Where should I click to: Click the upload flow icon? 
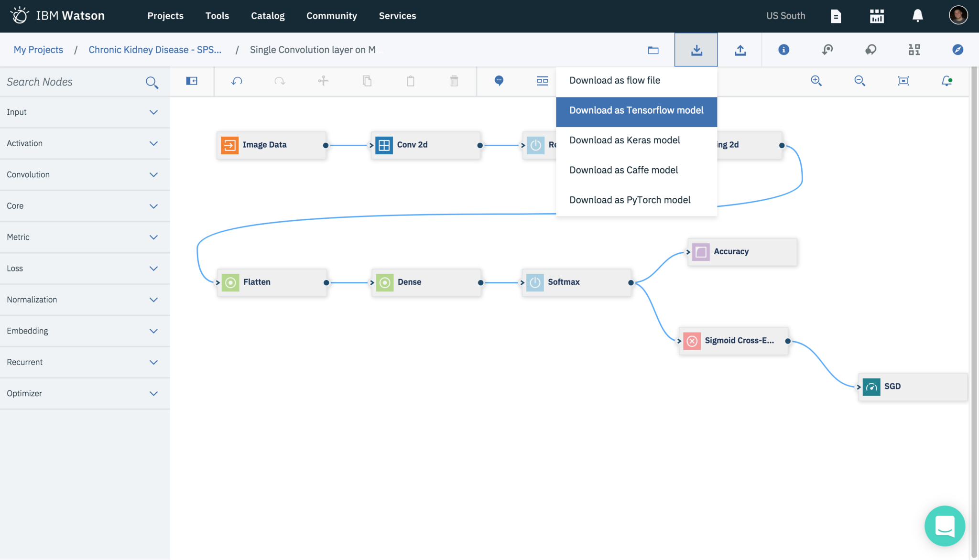pyautogui.click(x=740, y=49)
